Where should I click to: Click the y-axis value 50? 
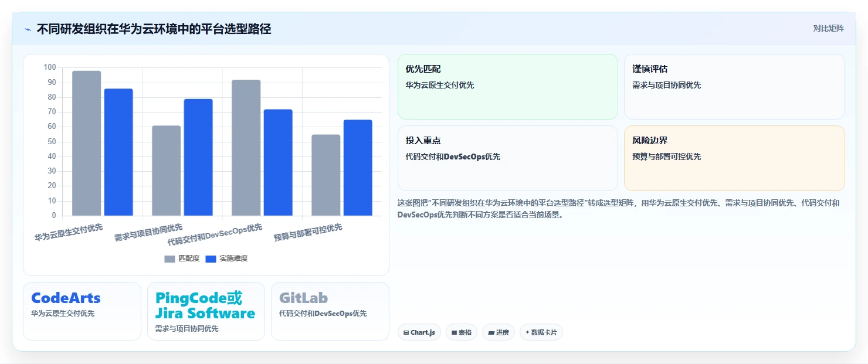[x=52, y=141]
